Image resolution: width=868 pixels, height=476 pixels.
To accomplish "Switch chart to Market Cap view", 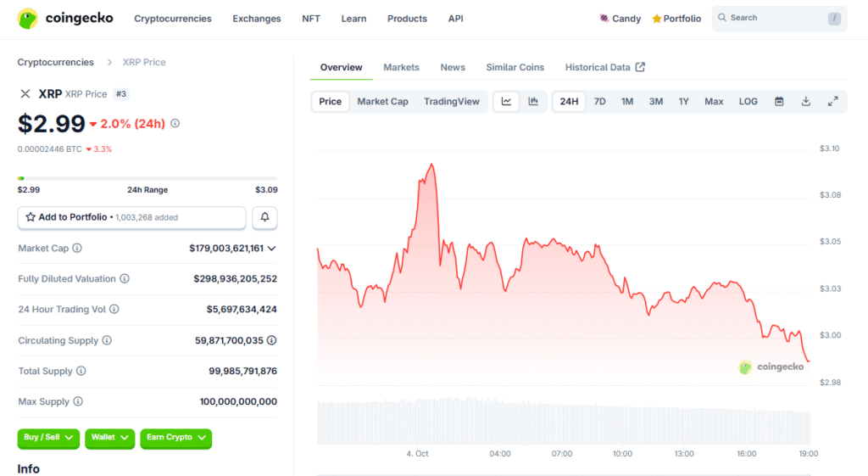I will [x=382, y=102].
